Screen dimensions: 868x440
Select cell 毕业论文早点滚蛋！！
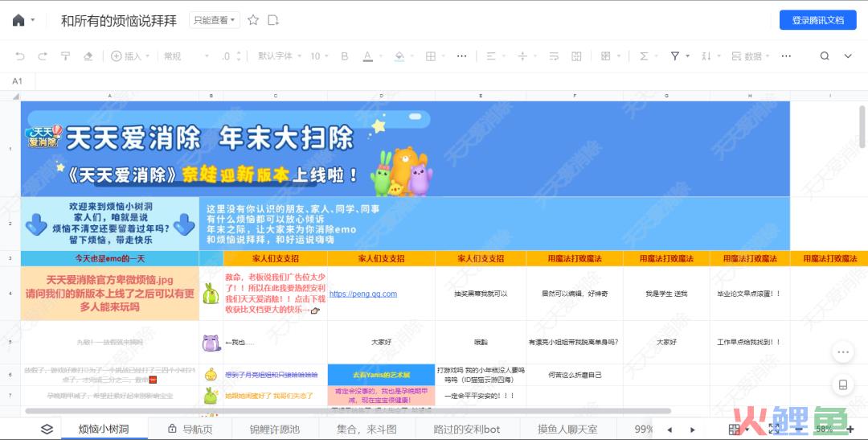point(750,294)
